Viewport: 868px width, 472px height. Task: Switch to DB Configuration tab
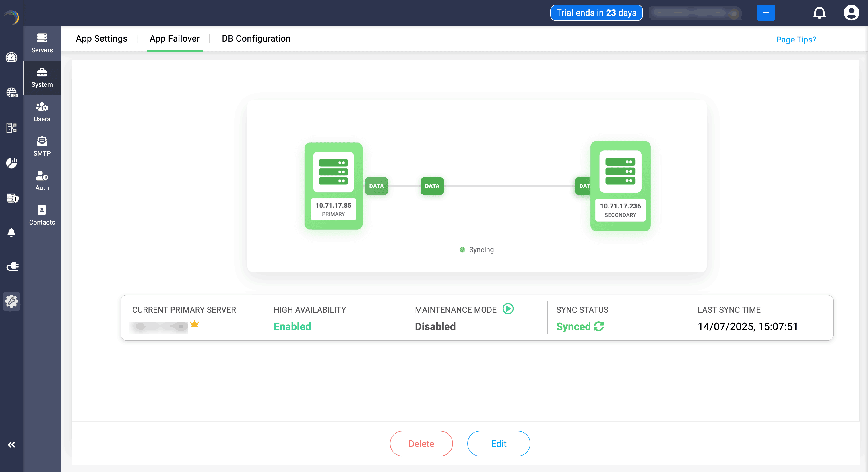[256, 39]
